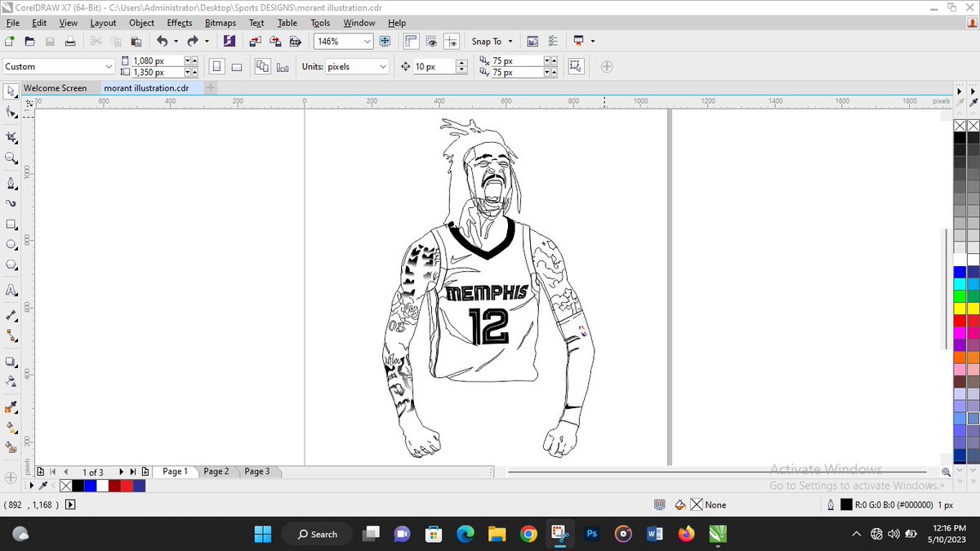Toggle Show Grid button
Screen dimensions: 980x551
point(431,41)
